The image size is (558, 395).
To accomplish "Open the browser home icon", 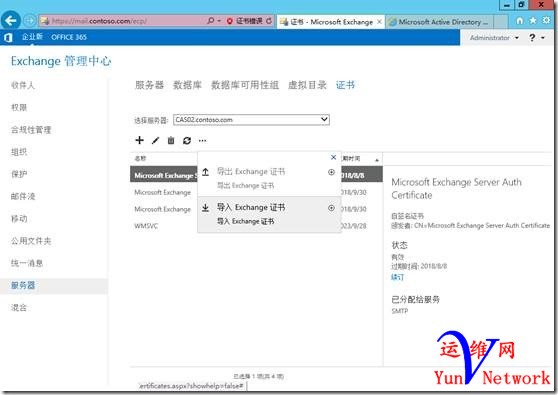I will point(520,21).
